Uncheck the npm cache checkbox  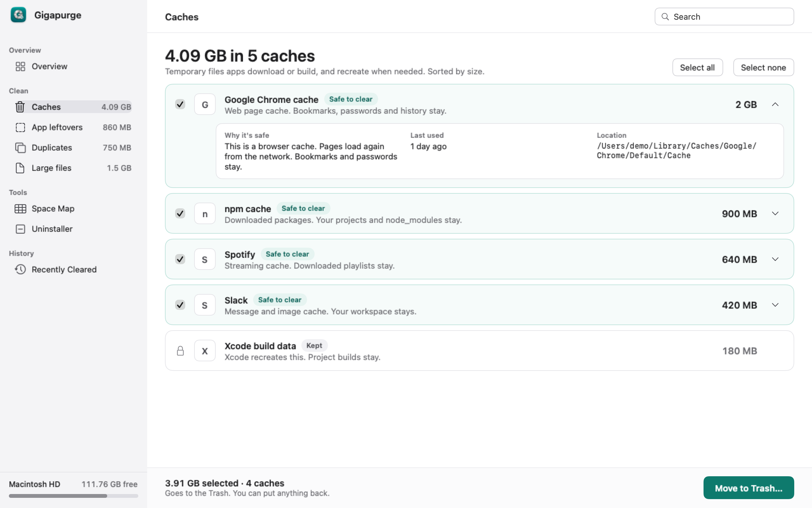[180, 214]
